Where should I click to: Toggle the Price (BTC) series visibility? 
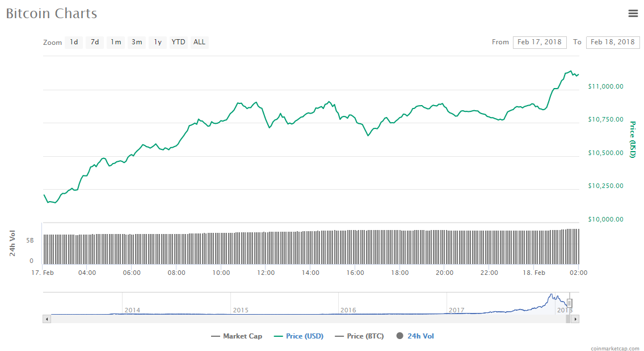tap(359, 336)
